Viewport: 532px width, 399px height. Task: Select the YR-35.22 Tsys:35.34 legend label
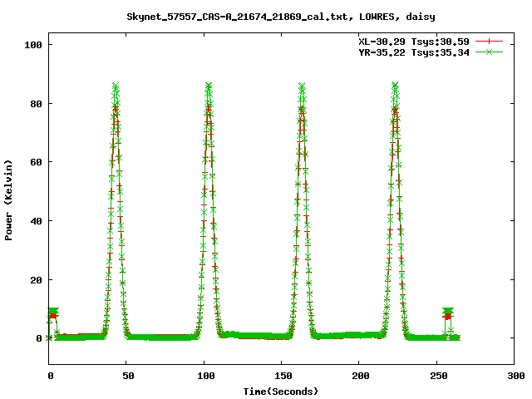tap(413, 52)
